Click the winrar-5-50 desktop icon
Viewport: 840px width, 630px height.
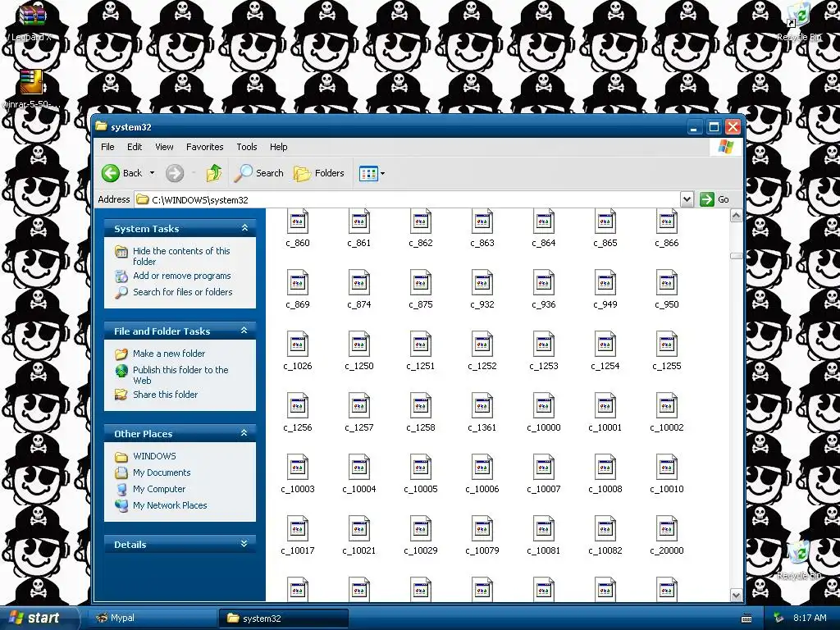pyautogui.click(x=32, y=83)
